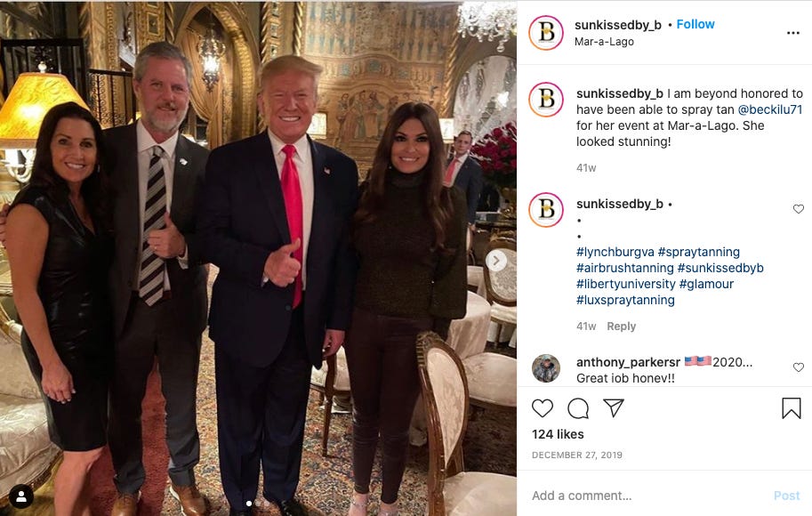Image resolution: width=812 pixels, height=516 pixels.
Task: Open the #libertyuniversity hashtag
Action: [x=626, y=284]
